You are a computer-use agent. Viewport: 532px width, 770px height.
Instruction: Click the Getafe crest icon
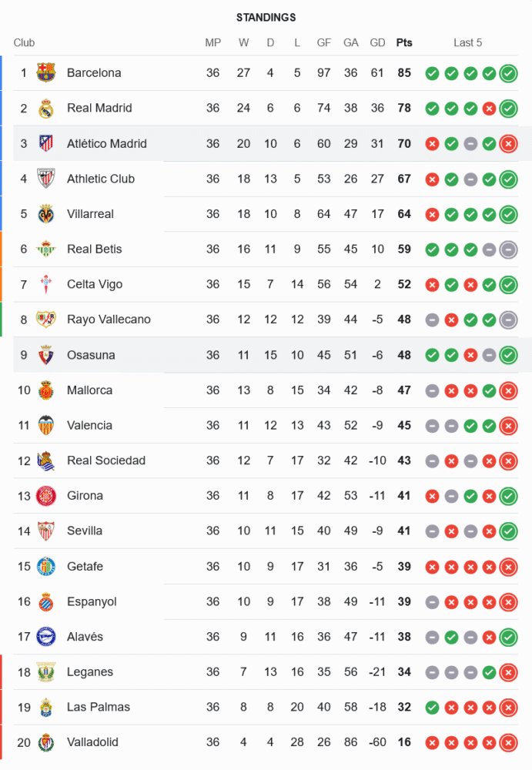coord(46,567)
